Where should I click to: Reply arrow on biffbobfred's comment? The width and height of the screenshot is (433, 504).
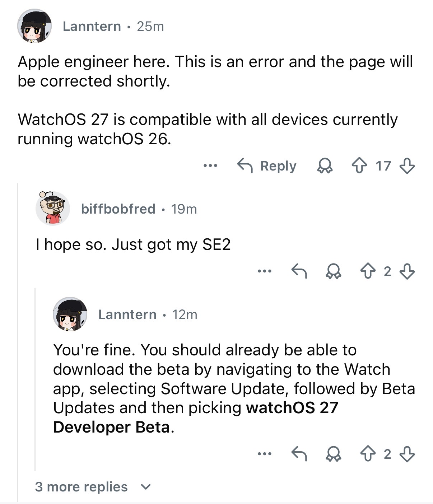tap(299, 271)
